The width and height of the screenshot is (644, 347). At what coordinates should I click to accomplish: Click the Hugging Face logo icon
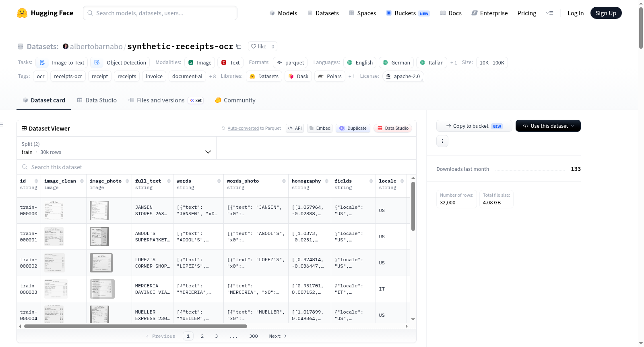tap(22, 13)
